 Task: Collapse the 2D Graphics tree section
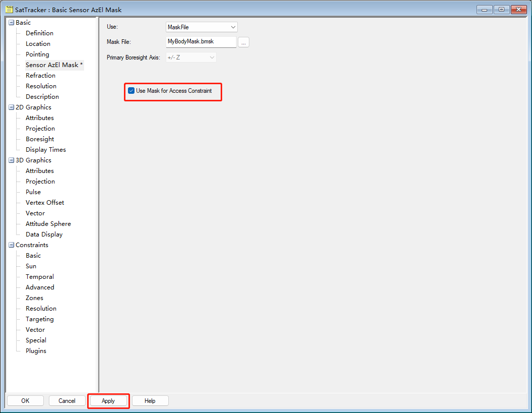coord(11,107)
